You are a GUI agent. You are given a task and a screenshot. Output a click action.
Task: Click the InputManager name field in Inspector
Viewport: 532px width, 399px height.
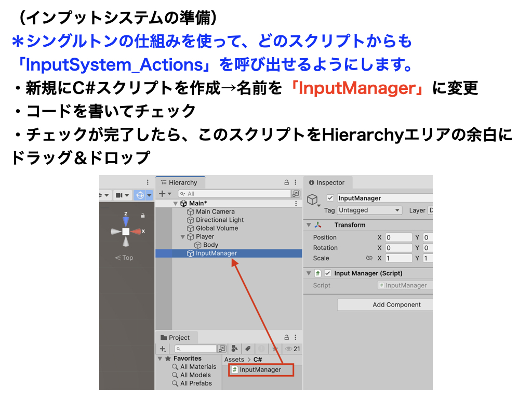(x=385, y=198)
